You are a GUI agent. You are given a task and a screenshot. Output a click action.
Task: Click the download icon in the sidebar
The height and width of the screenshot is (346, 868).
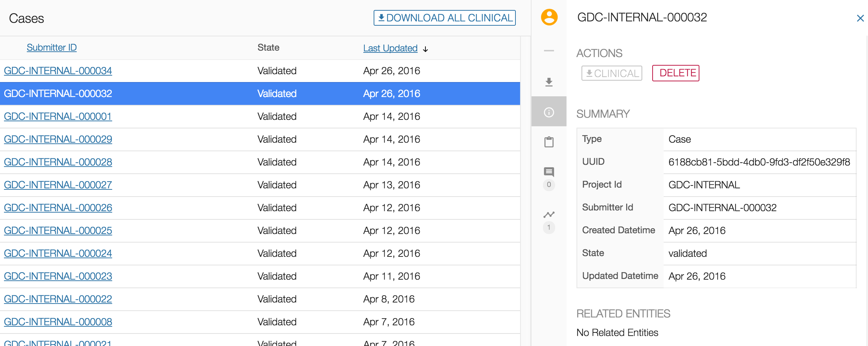tap(549, 82)
